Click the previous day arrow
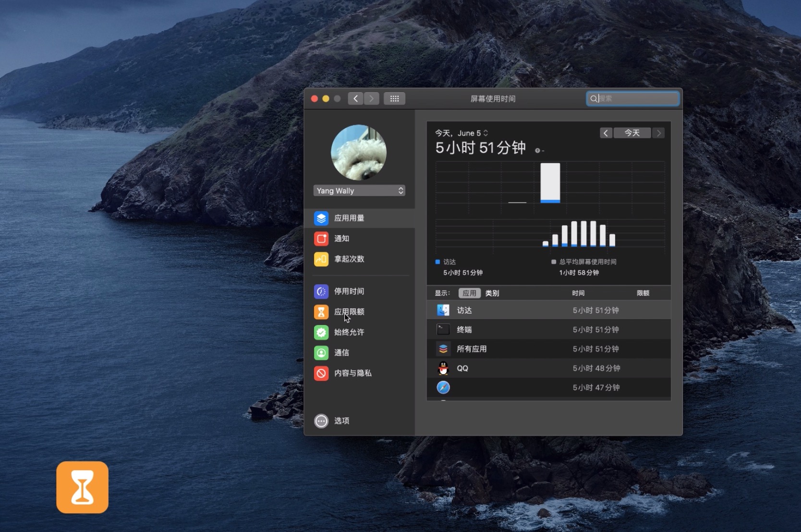This screenshot has height=532, width=801. point(606,133)
